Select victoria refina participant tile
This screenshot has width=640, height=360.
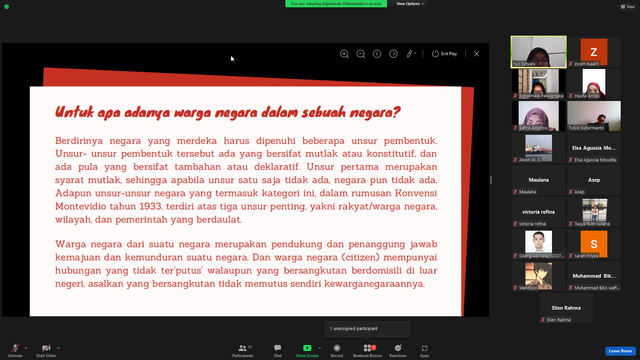[x=538, y=212]
